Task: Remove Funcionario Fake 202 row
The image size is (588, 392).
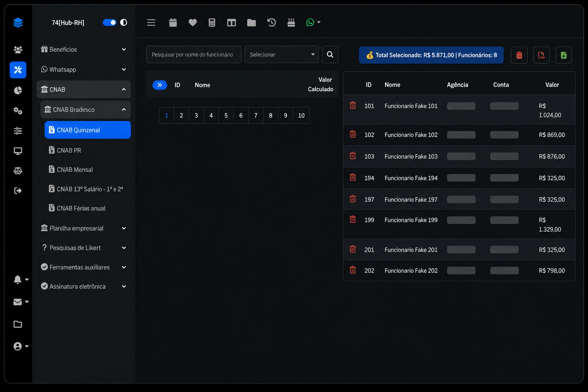Action: [x=353, y=270]
